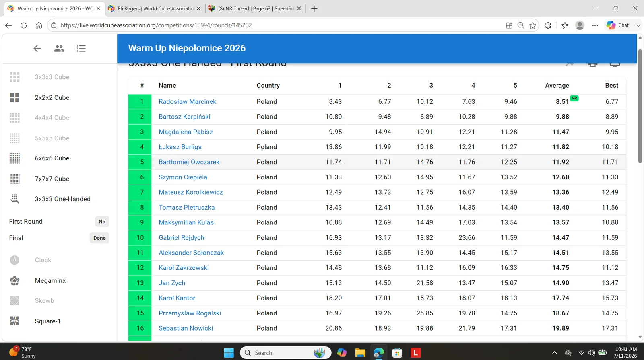
Task: Open Magdalena Pabisz's competitor link
Action: [186, 132]
